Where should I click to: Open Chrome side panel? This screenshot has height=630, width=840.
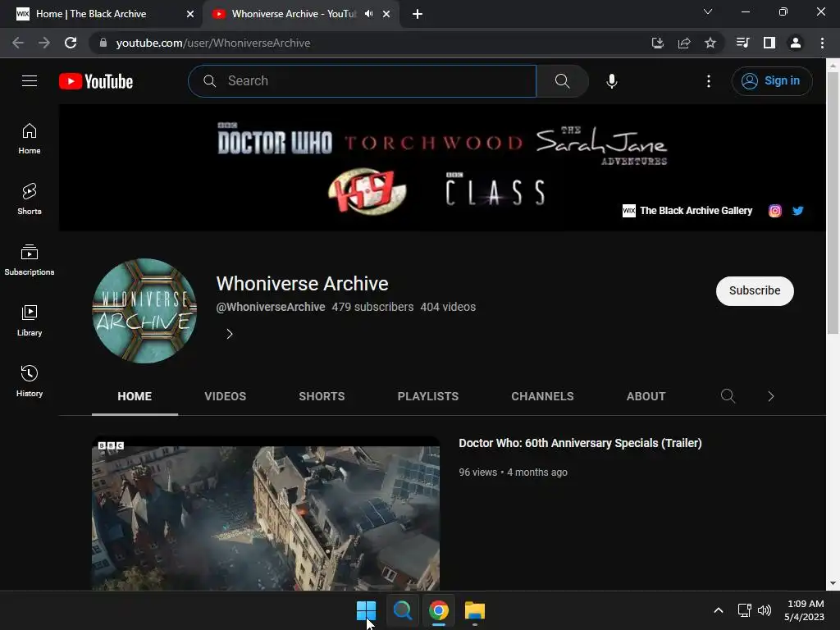pos(769,43)
